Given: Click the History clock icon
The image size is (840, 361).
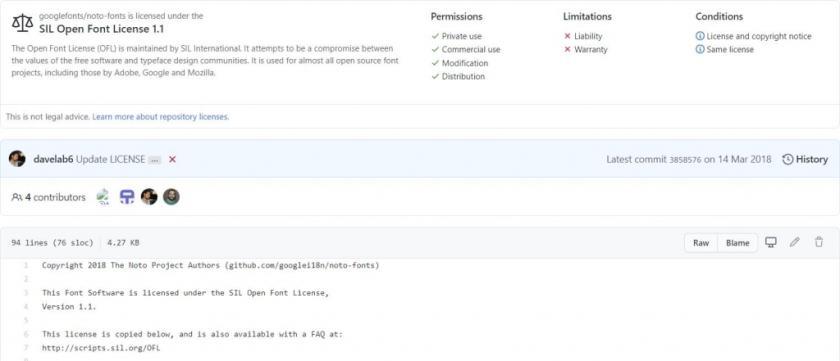Looking at the screenshot, I should (788, 159).
